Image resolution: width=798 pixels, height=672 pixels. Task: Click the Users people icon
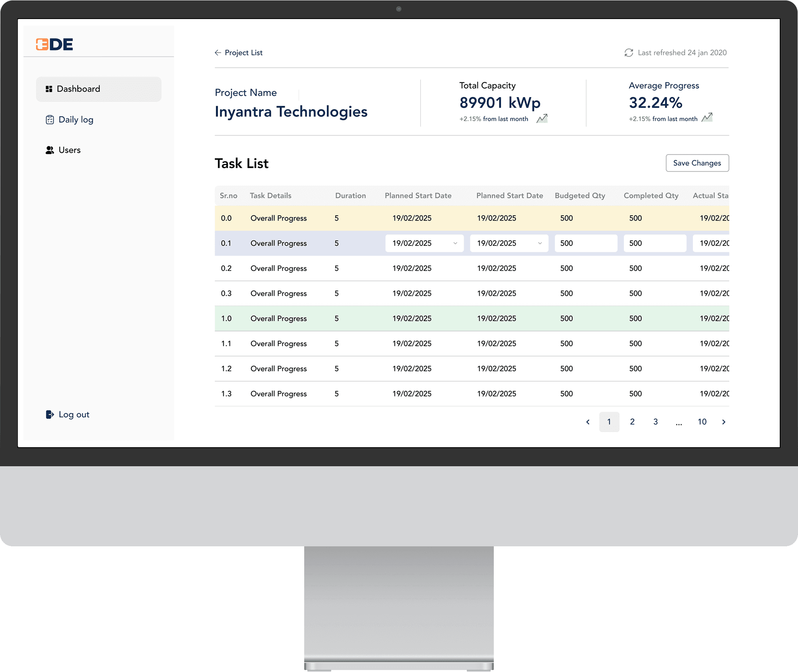click(50, 150)
